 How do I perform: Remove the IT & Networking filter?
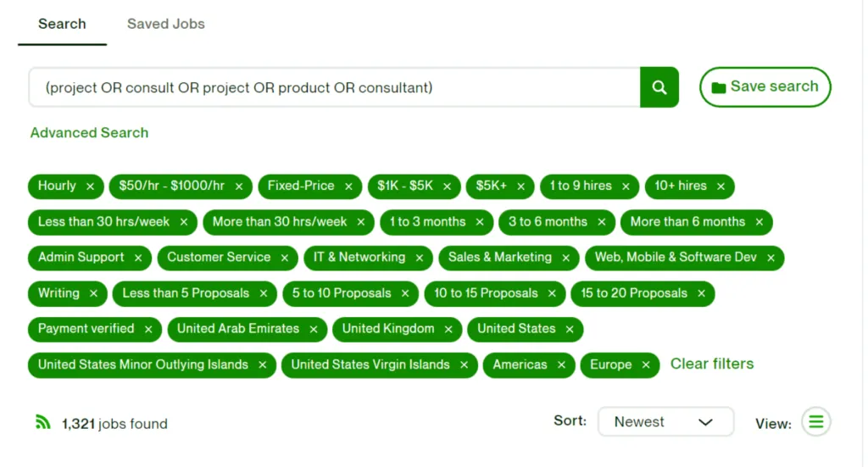(x=420, y=258)
